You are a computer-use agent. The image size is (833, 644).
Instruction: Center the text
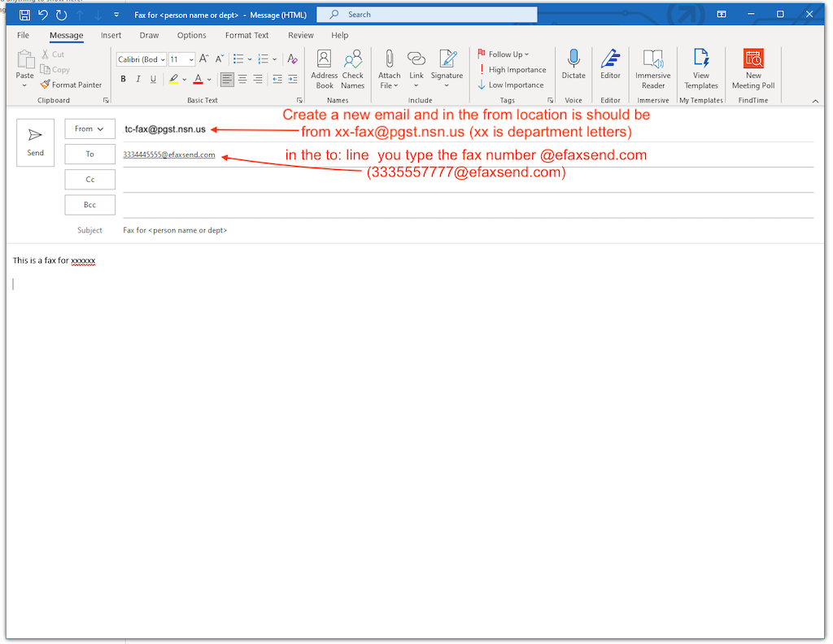[242, 79]
